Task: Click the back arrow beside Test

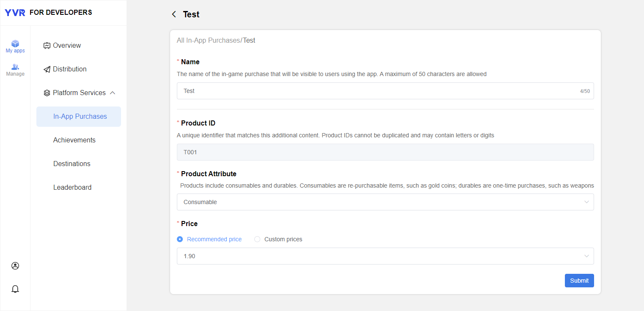Action: tap(174, 14)
